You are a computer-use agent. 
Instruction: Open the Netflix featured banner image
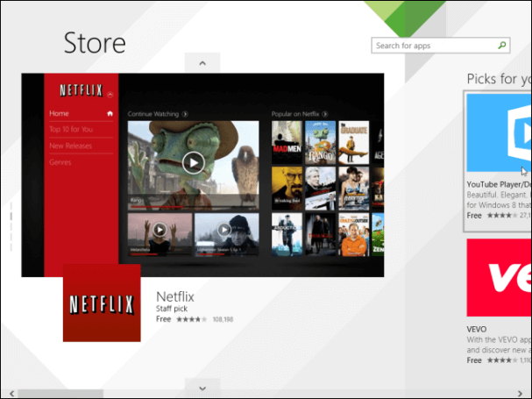pos(202,175)
